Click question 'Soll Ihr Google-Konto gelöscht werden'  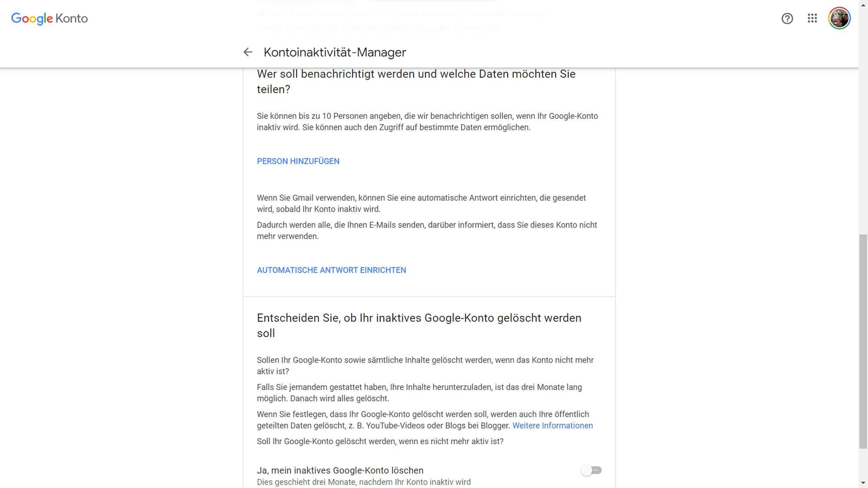(380, 441)
